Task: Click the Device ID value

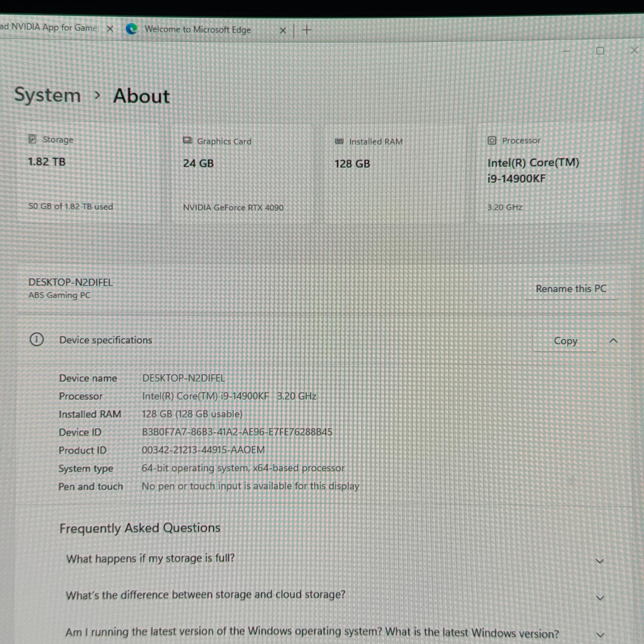Action: pyautogui.click(x=237, y=432)
